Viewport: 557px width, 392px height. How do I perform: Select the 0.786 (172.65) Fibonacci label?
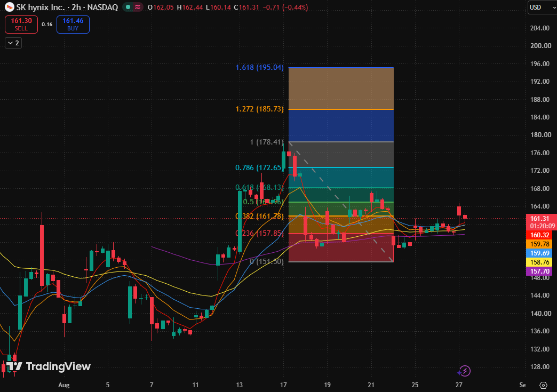coord(260,167)
